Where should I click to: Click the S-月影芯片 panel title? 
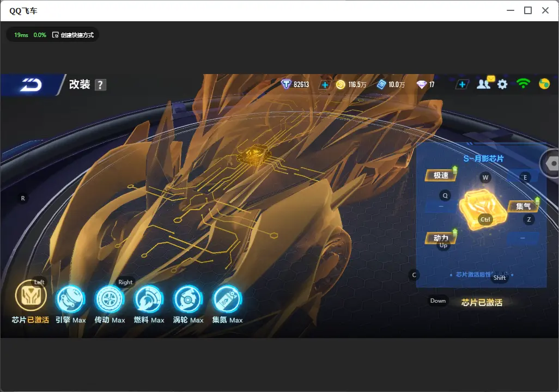point(483,158)
